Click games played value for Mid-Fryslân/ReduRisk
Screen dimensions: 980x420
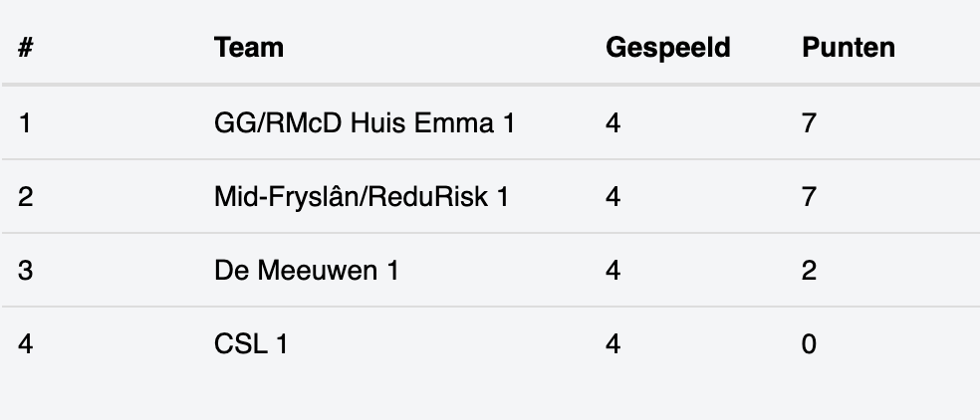pos(613,197)
